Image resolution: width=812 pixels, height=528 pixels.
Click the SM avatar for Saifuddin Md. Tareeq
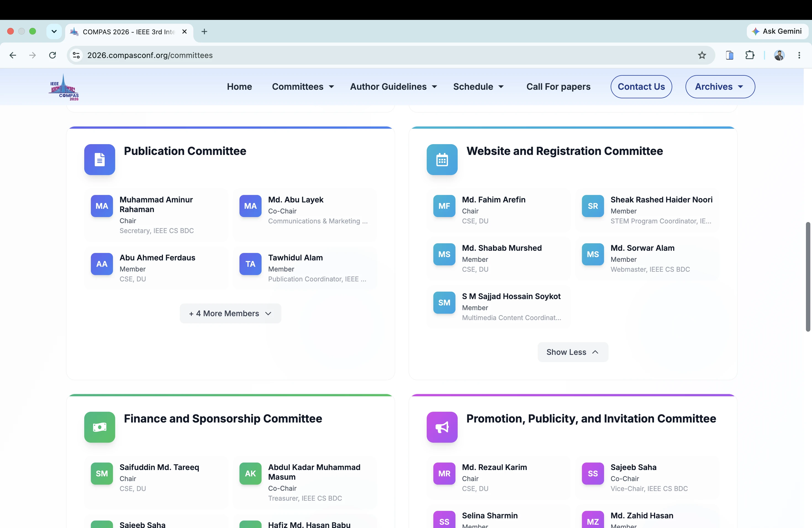[102, 473]
